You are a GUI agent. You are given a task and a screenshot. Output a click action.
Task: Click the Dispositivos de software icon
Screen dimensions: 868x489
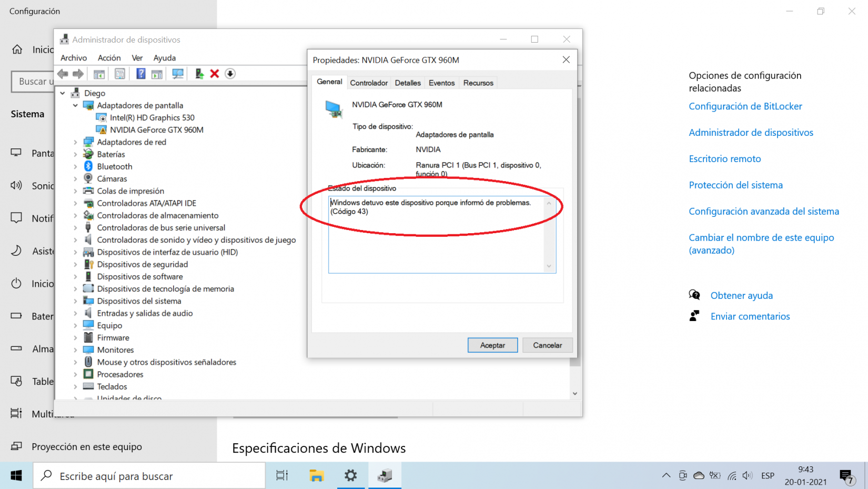tap(88, 276)
